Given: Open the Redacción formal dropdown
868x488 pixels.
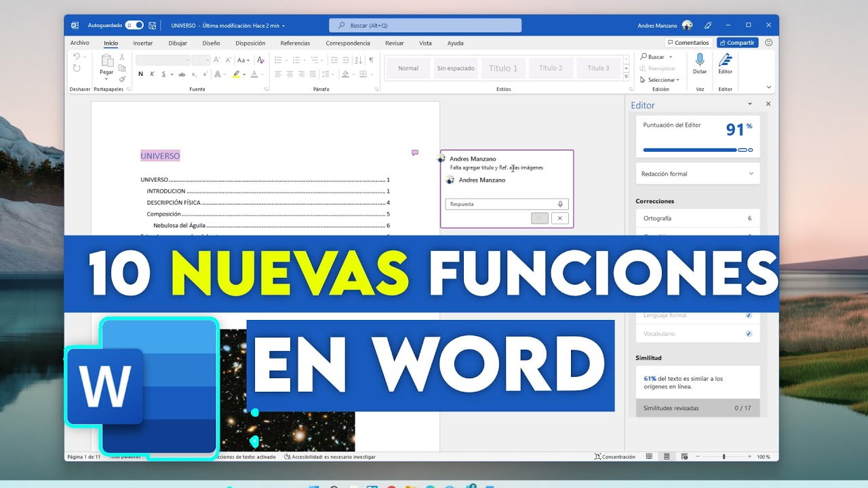Looking at the screenshot, I should pyautogui.click(x=698, y=174).
